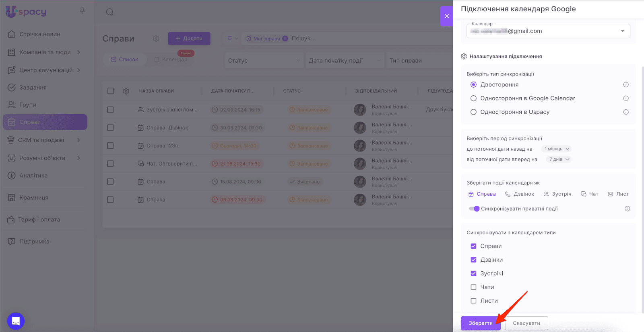Uncheck the Зустрічі sync type checkbox
Image resolution: width=644 pixels, height=332 pixels.
pos(473,274)
